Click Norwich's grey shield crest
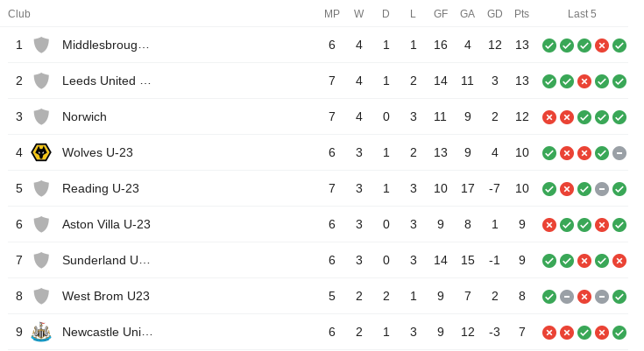Screen dimensions: 644x351 41,116
